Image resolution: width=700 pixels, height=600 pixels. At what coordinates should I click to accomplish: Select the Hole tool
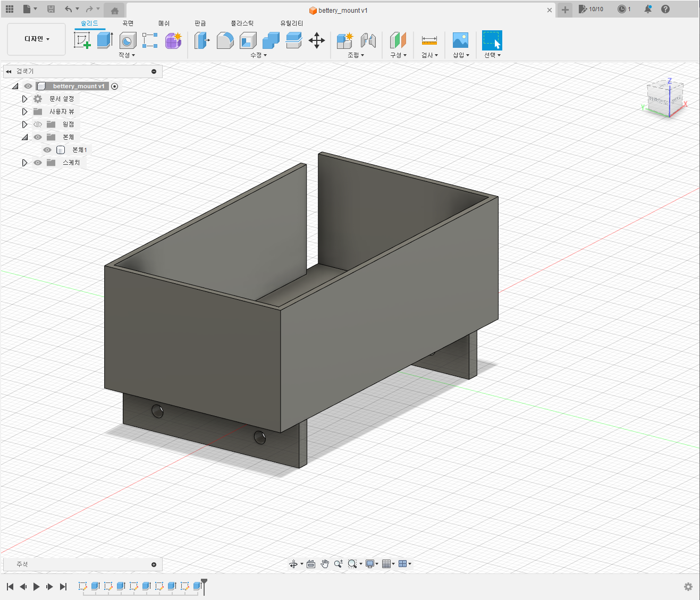coord(128,40)
